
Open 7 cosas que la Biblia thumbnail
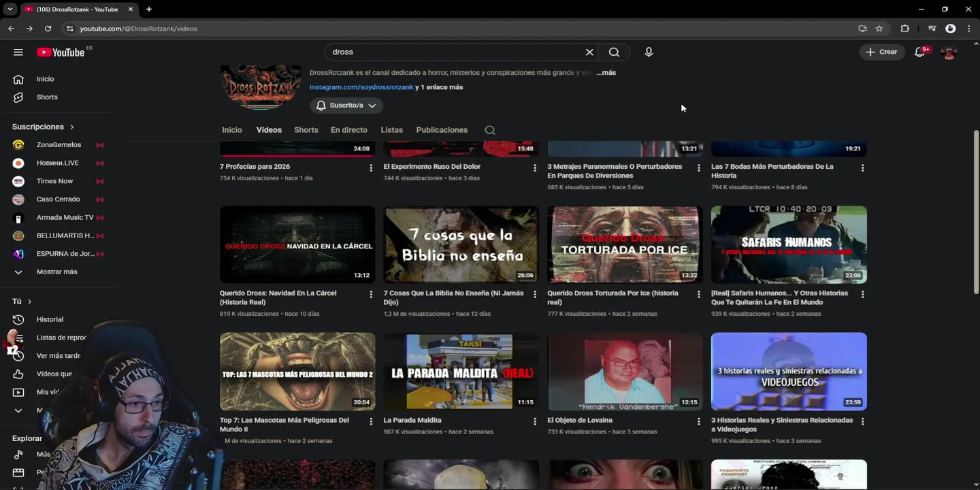[461, 244]
